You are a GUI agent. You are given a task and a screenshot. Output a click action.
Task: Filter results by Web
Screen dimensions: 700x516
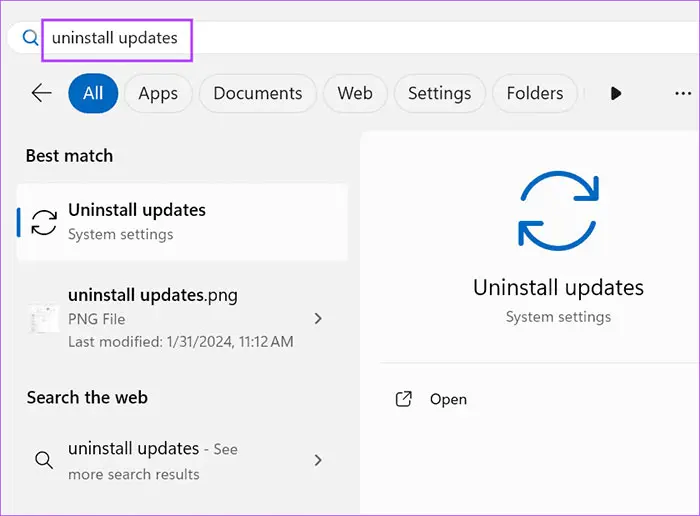click(355, 93)
